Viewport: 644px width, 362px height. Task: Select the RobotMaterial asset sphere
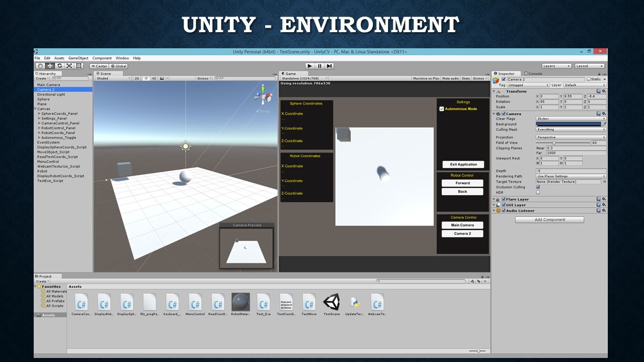click(240, 305)
